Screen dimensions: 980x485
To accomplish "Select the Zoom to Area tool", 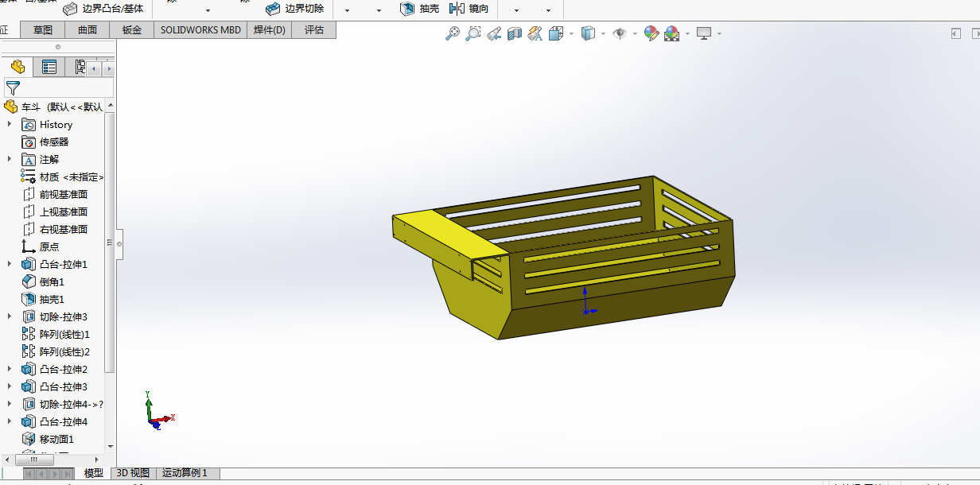I will 472,33.
